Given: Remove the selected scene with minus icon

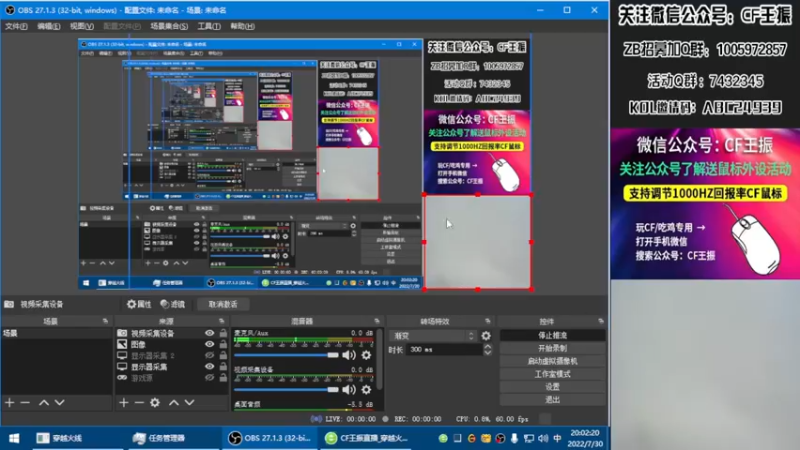Looking at the screenshot, I should coord(25,403).
